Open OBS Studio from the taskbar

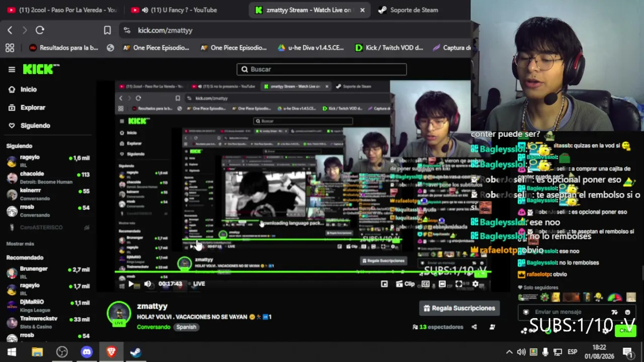(62, 352)
